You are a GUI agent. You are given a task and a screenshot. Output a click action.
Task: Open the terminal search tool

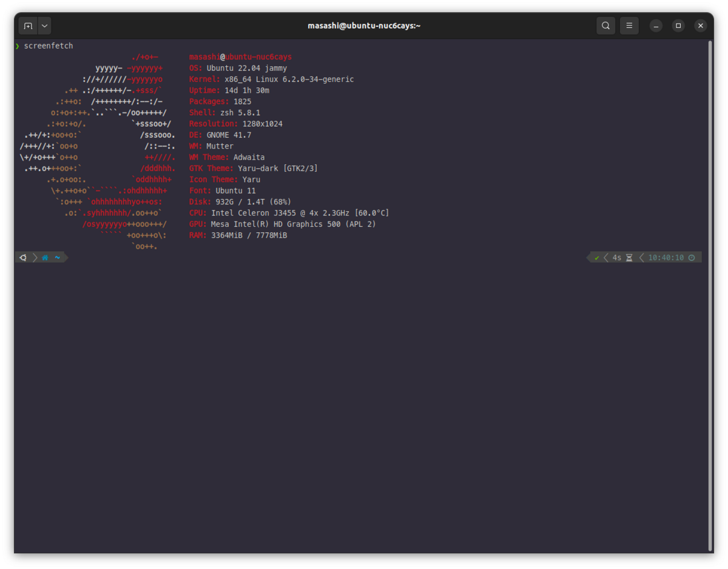point(605,25)
